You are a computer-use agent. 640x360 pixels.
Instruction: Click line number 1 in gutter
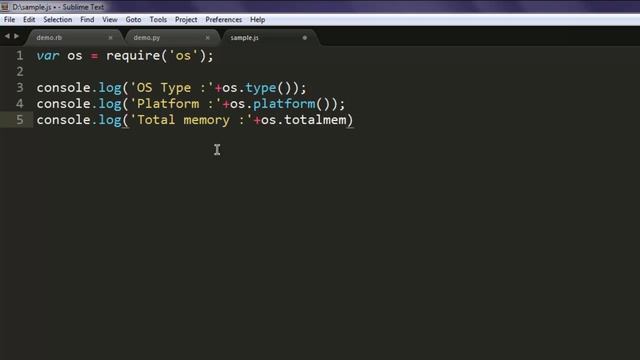point(20,56)
